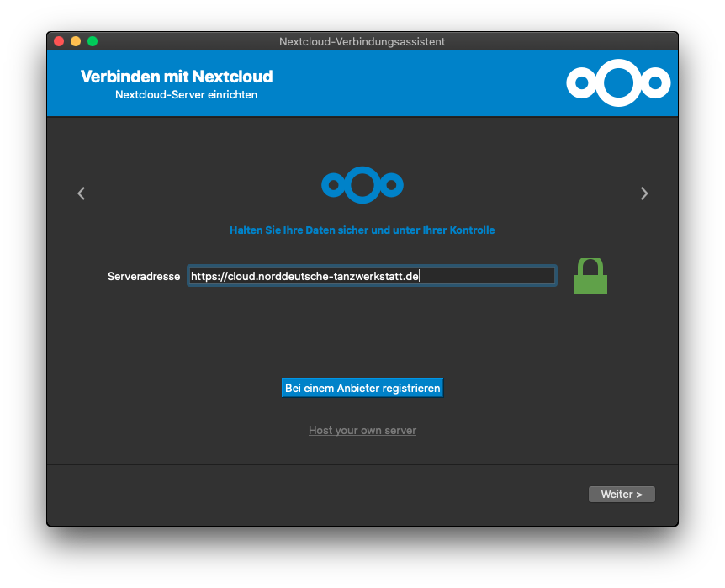Open the Host your own server link

(362, 430)
